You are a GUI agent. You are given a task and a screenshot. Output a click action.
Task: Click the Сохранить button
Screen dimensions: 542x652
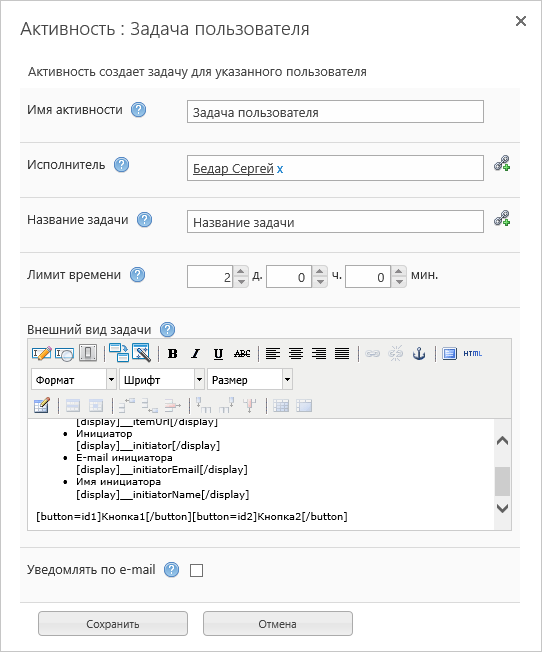(x=113, y=623)
